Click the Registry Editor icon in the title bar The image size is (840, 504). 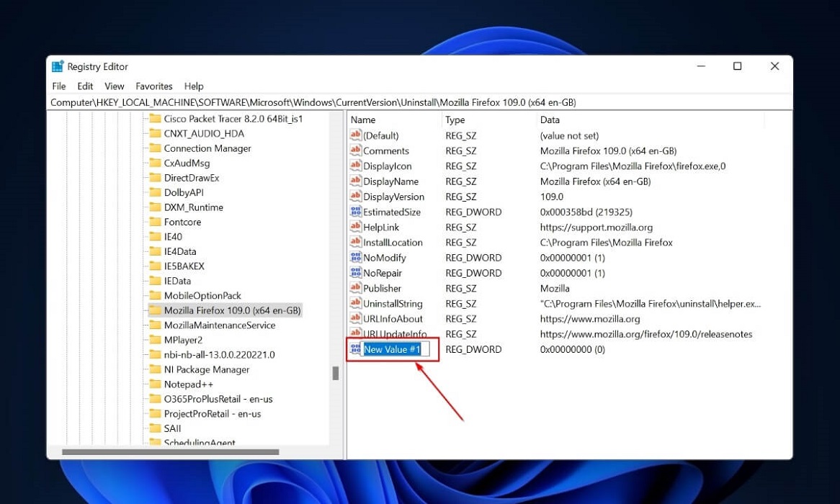58,66
